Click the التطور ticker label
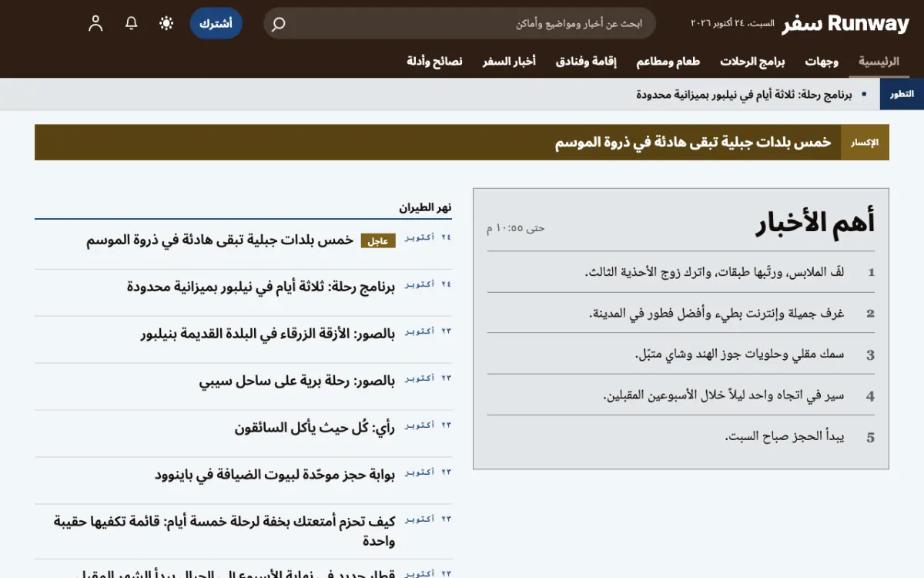 (x=902, y=94)
